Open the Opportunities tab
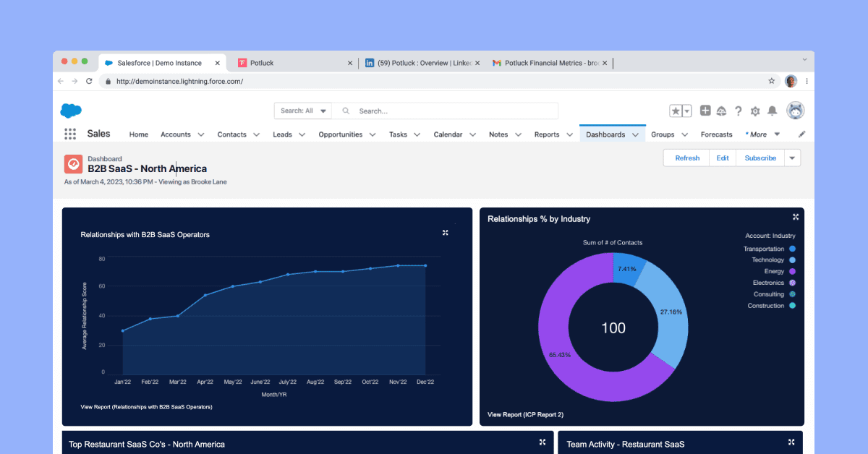868x454 pixels. click(341, 134)
